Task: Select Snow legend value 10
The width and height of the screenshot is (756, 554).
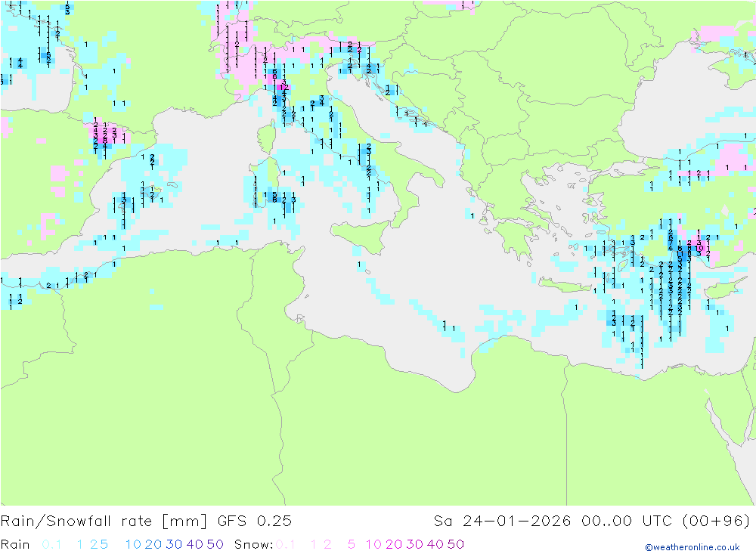Action: 373,544
